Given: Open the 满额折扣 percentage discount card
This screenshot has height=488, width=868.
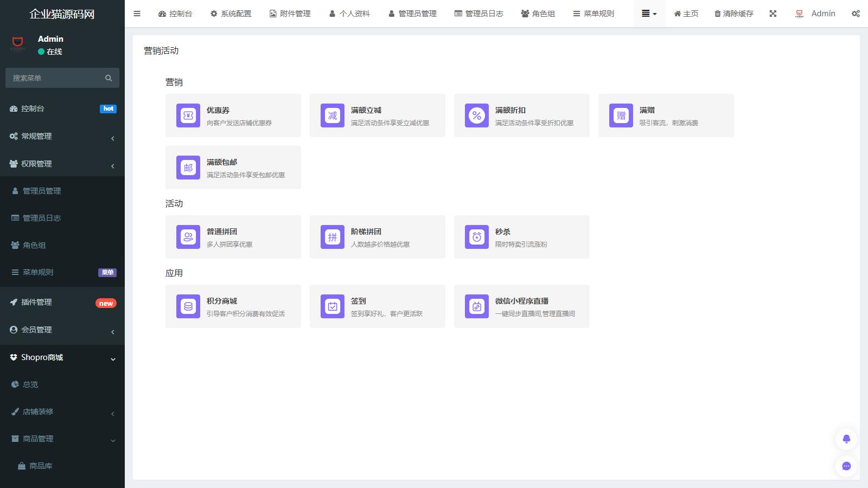Looking at the screenshot, I should click(522, 115).
